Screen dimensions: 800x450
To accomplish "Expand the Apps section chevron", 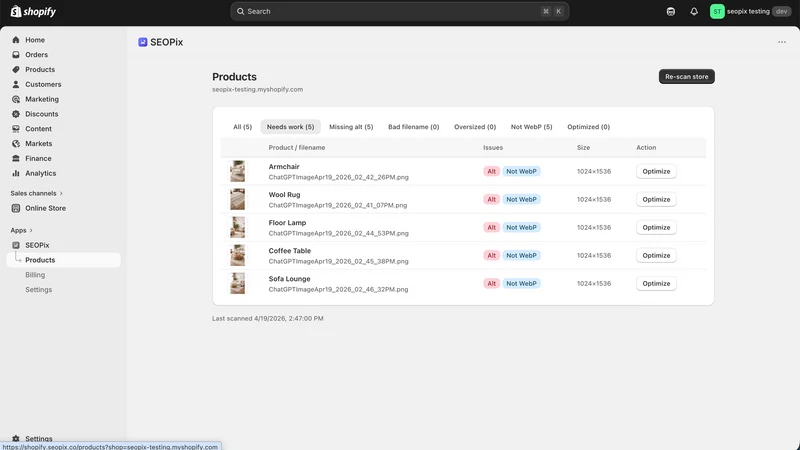I will click(31, 230).
